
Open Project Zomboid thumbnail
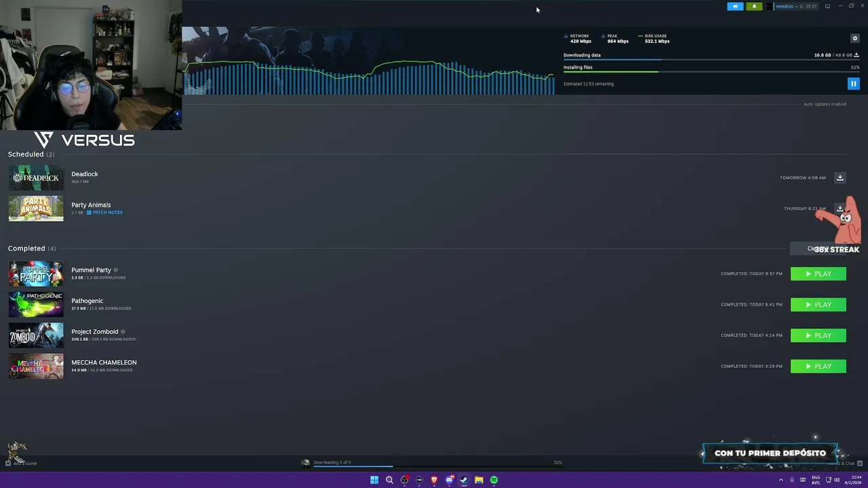(x=36, y=335)
